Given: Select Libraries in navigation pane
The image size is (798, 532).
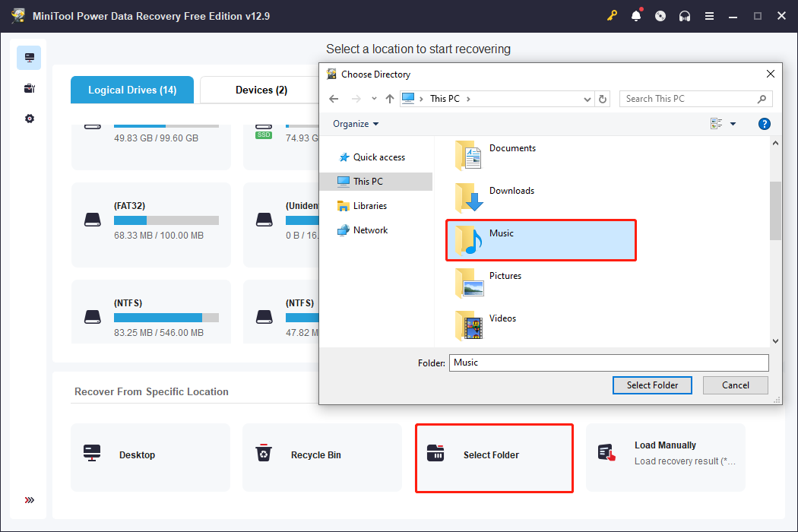Looking at the screenshot, I should [x=376, y=206].
